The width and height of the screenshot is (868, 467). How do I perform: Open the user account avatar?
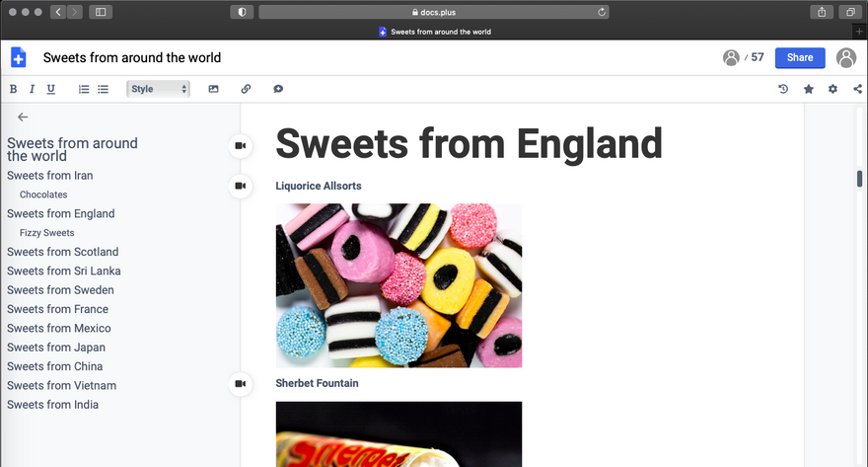pyautogui.click(x=846, y=57)
